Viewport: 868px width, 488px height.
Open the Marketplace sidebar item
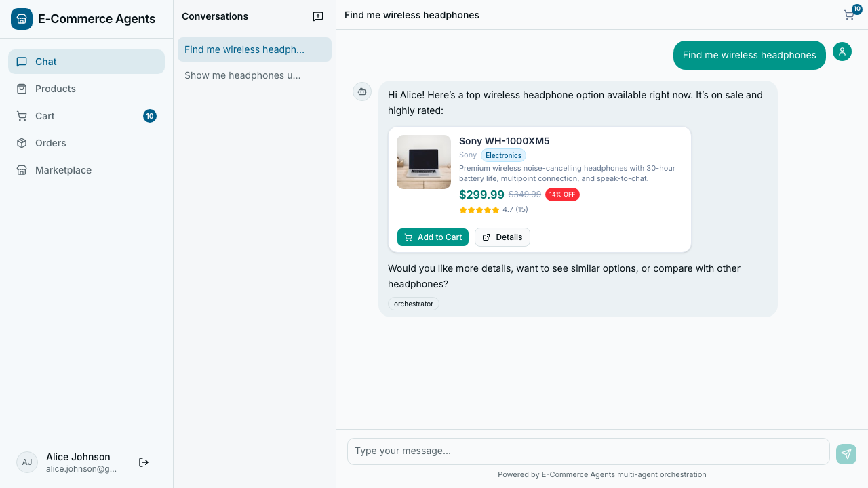click(86, 170)
